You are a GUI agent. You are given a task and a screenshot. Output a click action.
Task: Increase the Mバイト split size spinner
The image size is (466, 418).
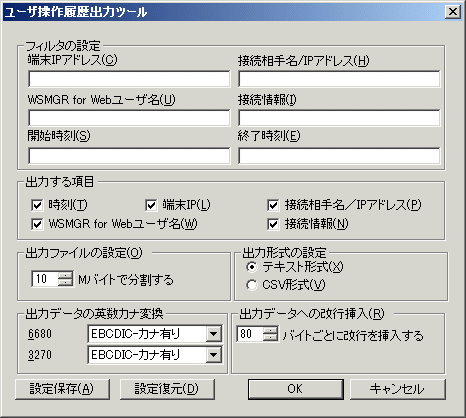coord(65,275)
